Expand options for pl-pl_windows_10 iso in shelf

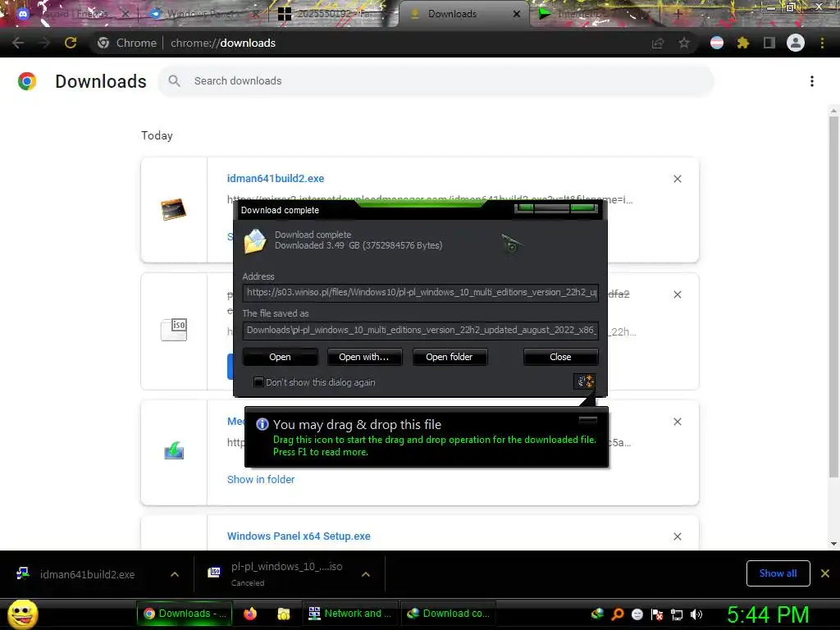pyautogui.click(x=366, y=574)
